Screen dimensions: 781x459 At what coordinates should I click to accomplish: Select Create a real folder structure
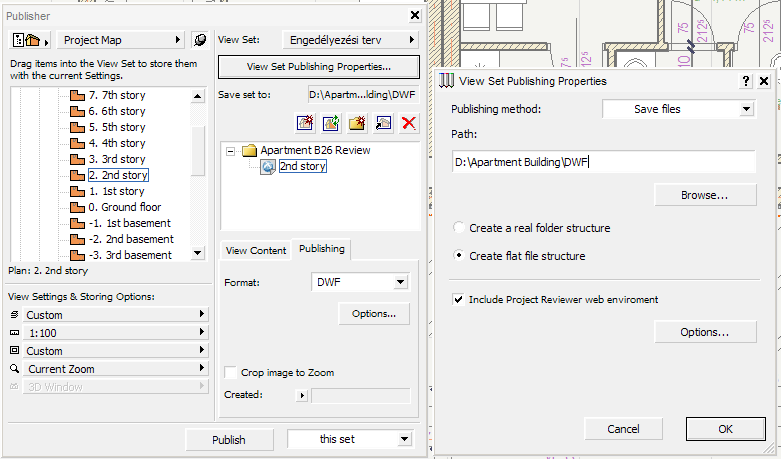[x=458, y=228]
